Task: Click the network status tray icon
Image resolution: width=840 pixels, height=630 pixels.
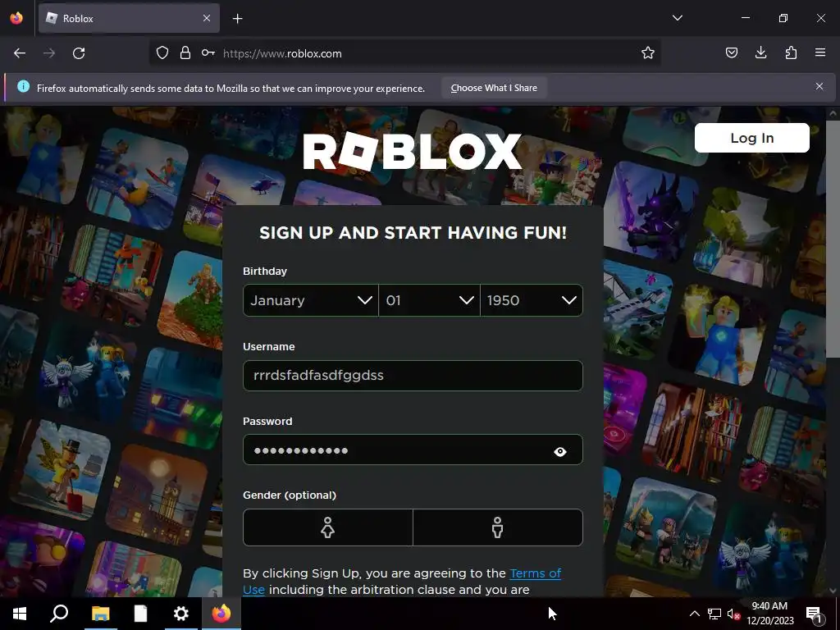Action: click(714, 614)
